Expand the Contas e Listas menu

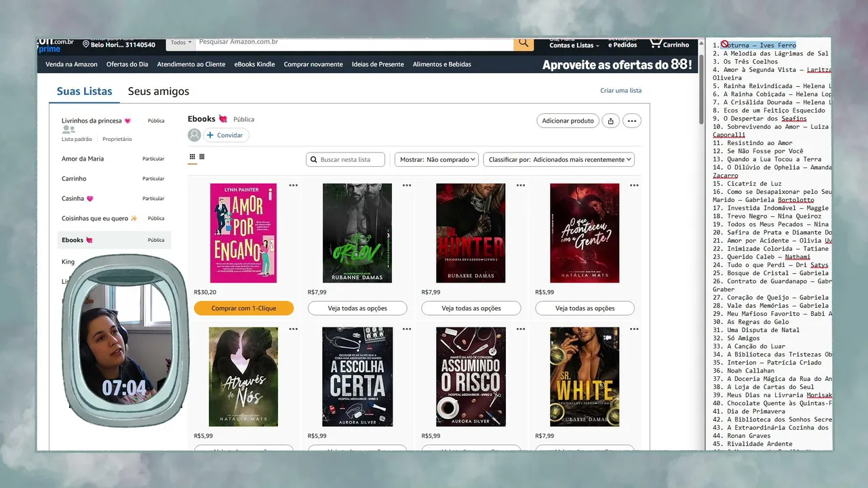tap(574, 43)
